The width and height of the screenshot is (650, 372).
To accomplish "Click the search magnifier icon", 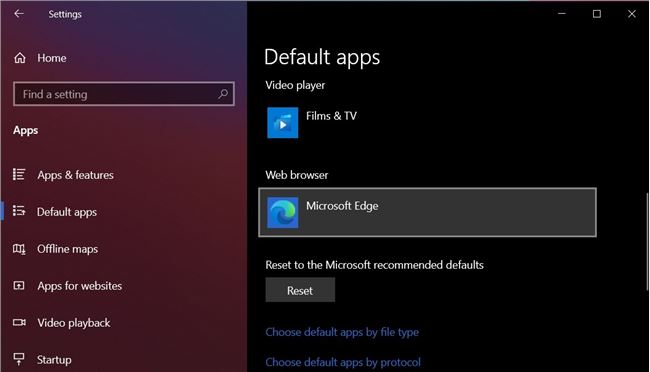I will [x=223, y=94].
